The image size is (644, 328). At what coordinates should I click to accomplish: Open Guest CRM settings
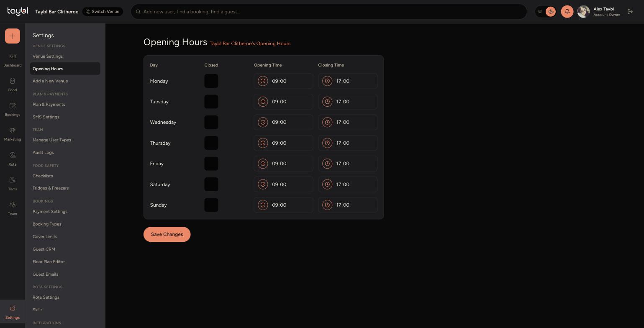pyautogui.click(x=44, y=249)
